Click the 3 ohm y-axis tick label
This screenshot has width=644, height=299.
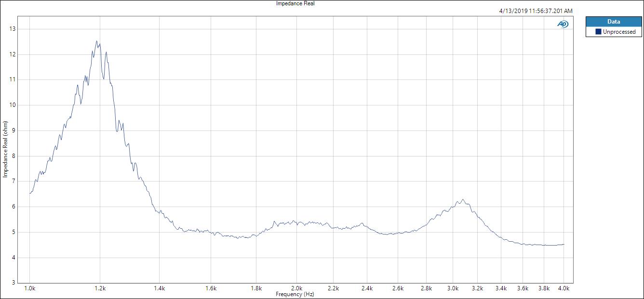coord(13,283)
